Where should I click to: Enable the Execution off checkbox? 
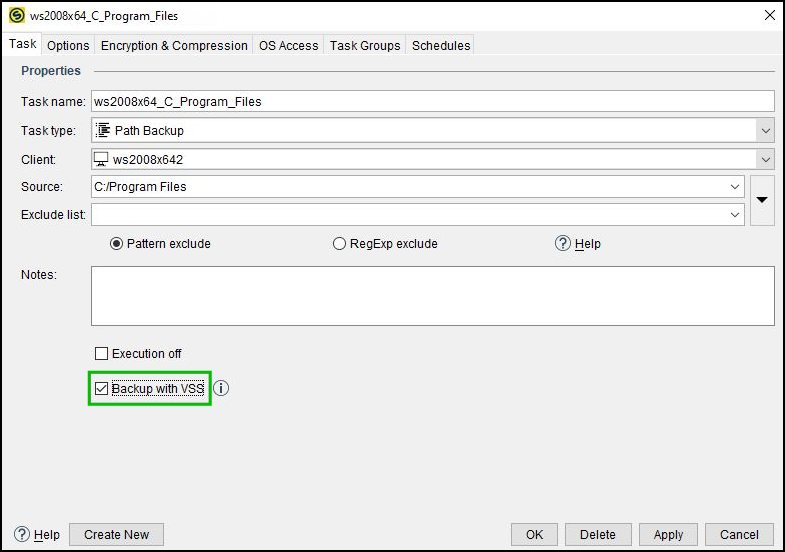(101, 353)
